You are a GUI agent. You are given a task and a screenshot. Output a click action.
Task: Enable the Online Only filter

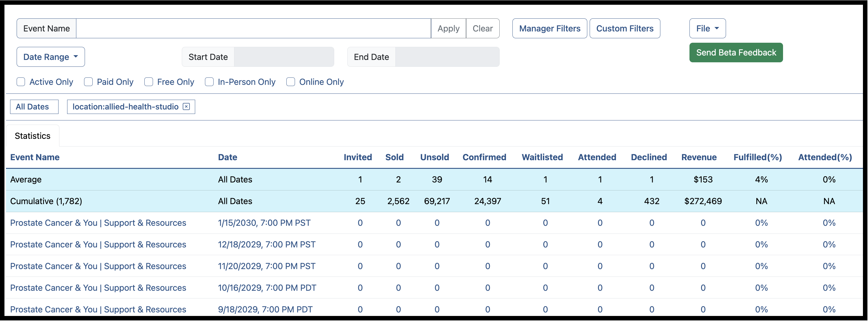click(x=291, y=82)
